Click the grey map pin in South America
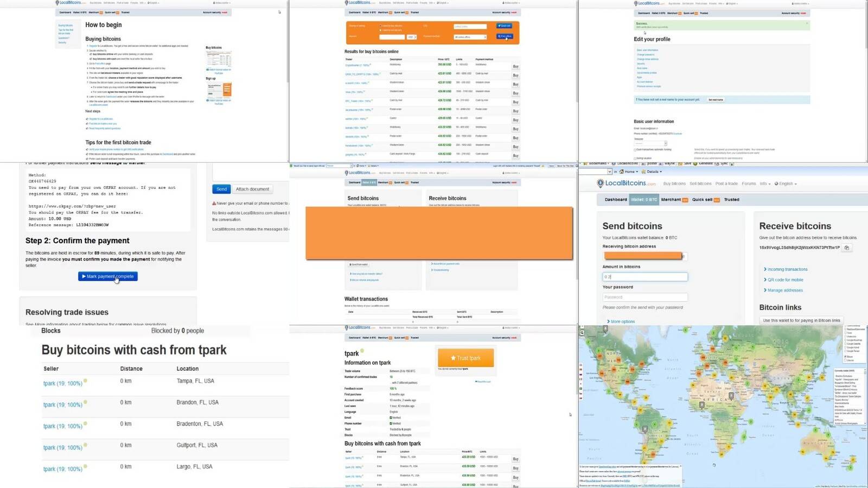 [644, 429]
